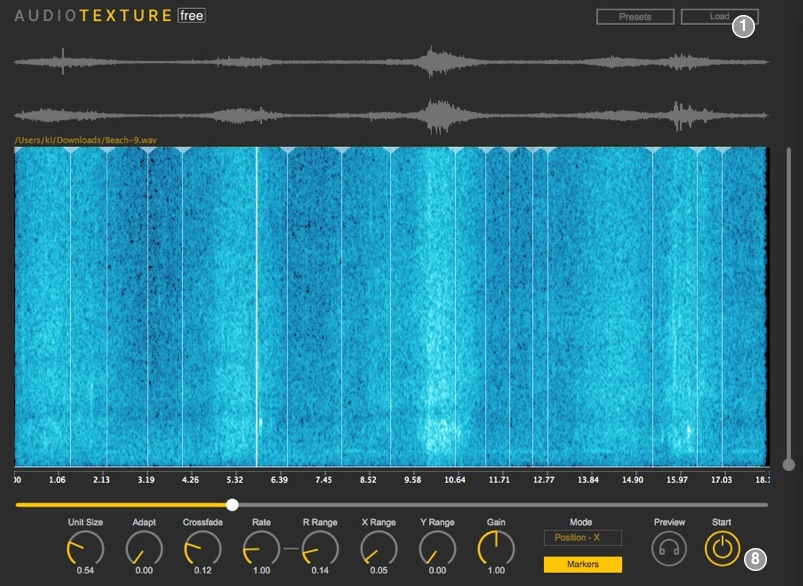Enable the Preview headphones toggle
This screenshot has height=586, width=803.
[669, 549]
